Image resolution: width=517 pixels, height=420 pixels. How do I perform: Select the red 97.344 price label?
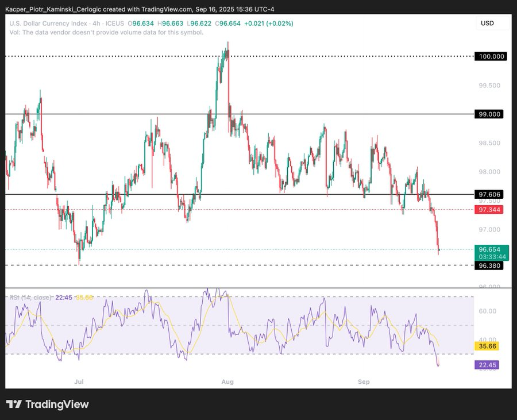click(x=490, y=210)
